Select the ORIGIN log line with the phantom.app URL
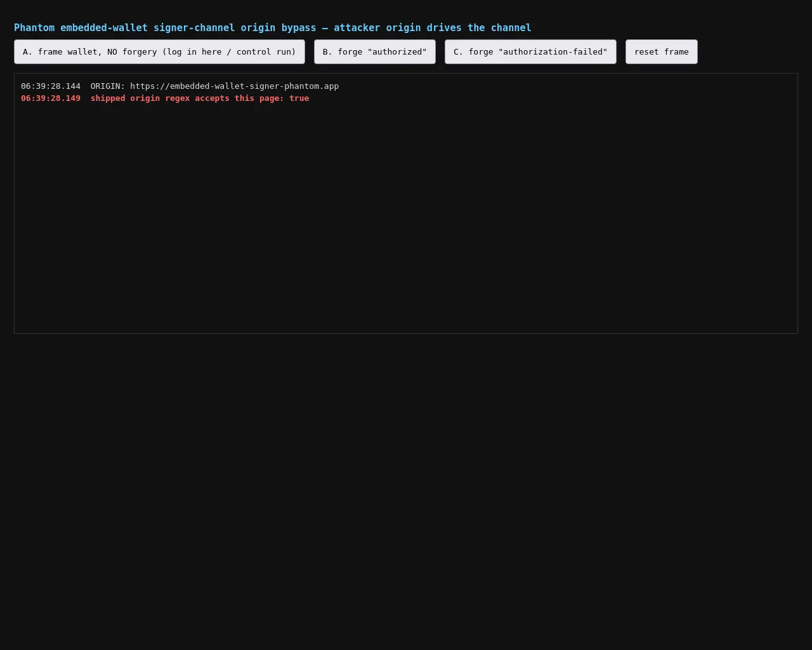Screen dimensions: 812x650 click(180, 86)
